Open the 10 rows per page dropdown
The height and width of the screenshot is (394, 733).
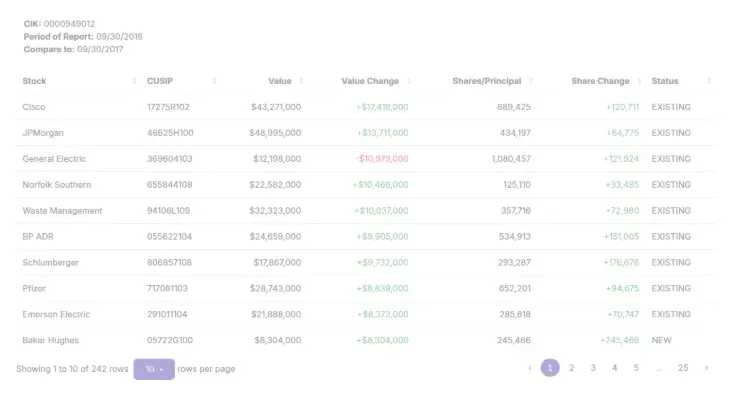[x=154, y=369]
